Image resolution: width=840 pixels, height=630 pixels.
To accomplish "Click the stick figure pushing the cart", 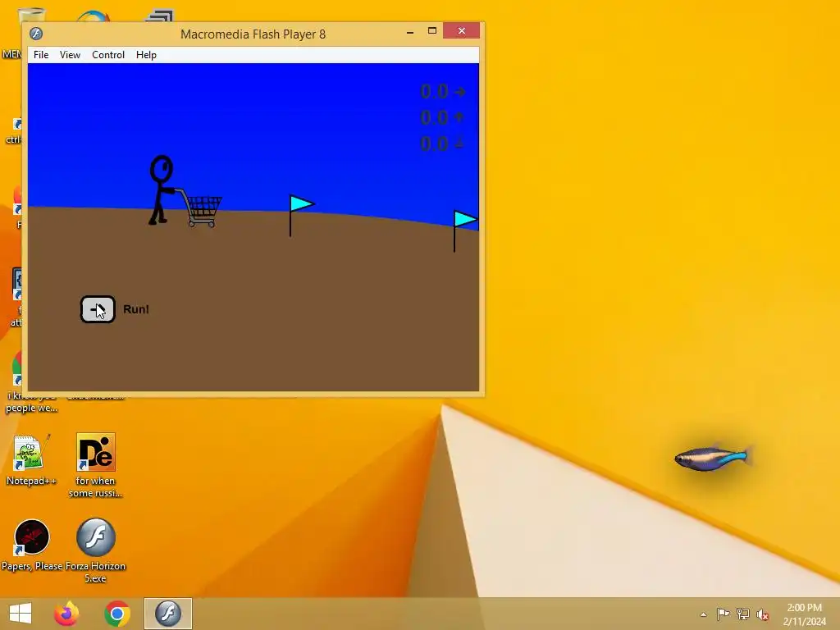I will pos(161,190).
